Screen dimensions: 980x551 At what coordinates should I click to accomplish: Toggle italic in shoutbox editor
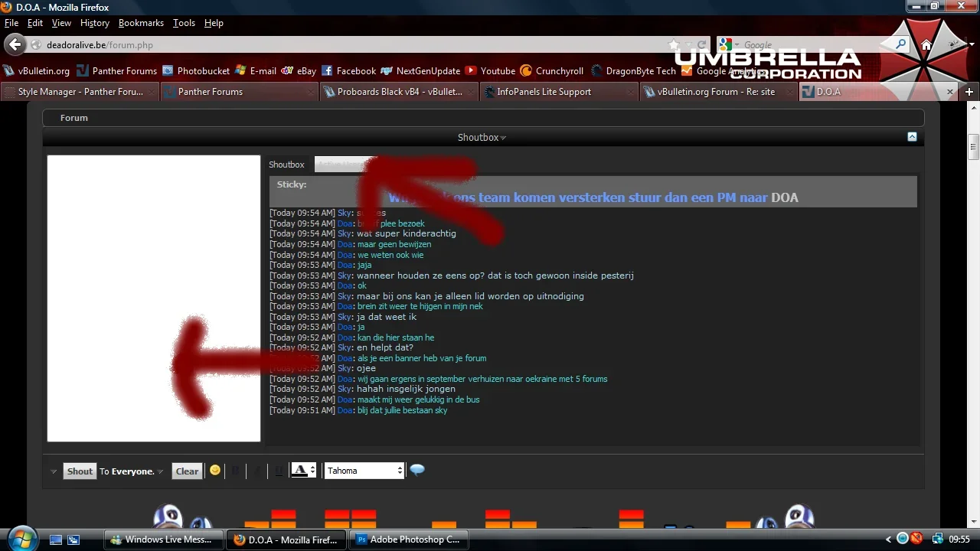pos(257,471)
